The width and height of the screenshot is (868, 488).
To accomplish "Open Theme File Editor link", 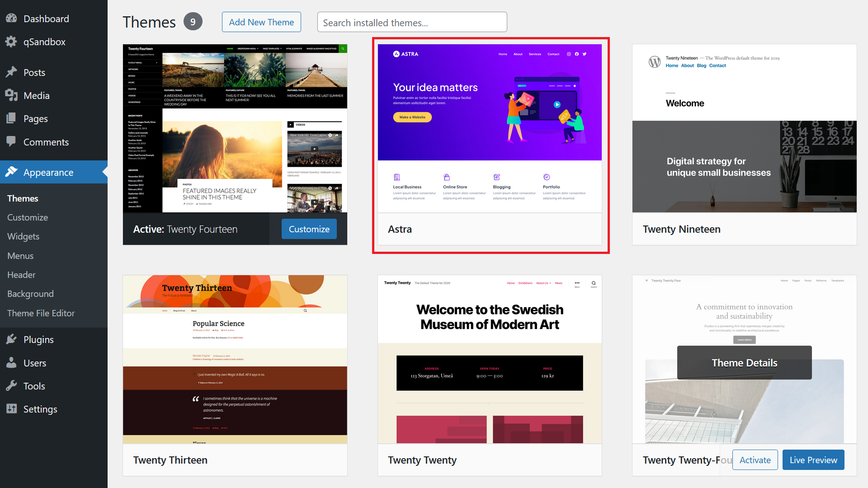I will tap(41, 313).
